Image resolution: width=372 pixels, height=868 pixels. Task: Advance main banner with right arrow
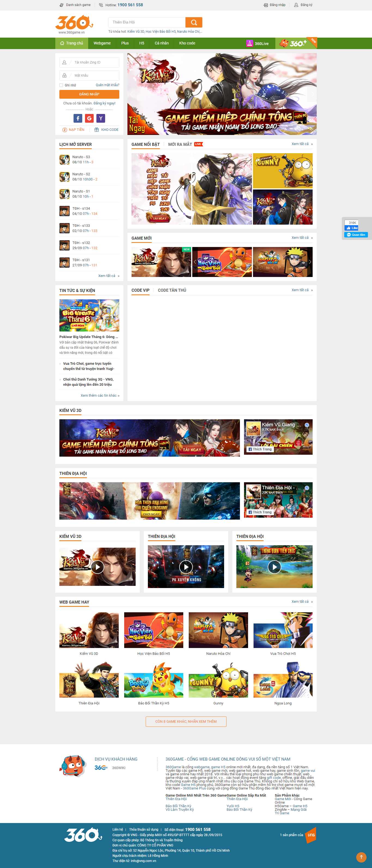pos(312,94)
